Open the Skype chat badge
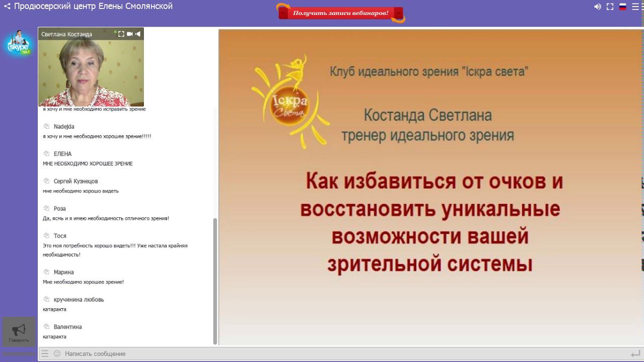This screenshot has width=644, height=362. coord(19,43)
